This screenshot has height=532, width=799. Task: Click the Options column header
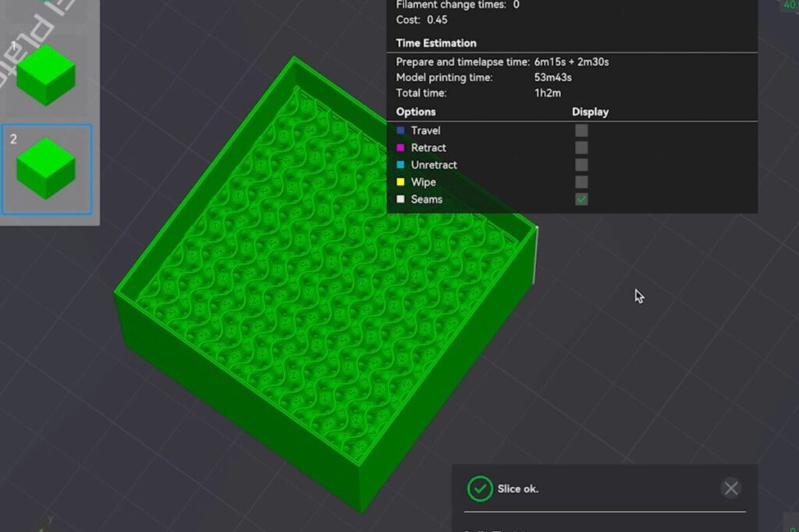(416, 112)
